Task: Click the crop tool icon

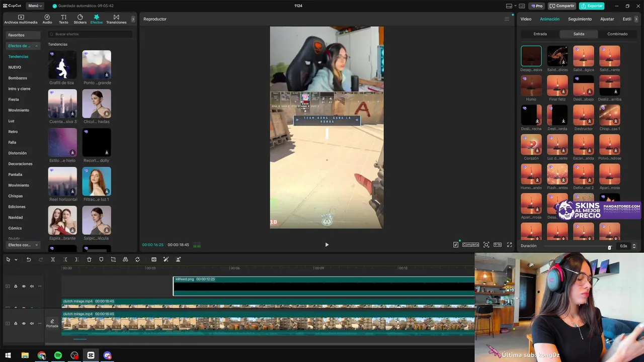Action: coord(113,259)
